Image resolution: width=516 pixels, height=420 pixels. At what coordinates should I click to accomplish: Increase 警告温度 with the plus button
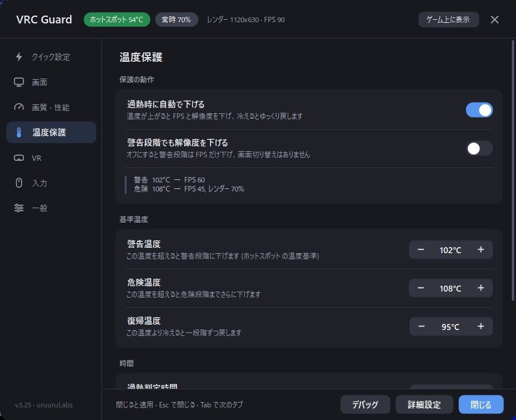481,250
